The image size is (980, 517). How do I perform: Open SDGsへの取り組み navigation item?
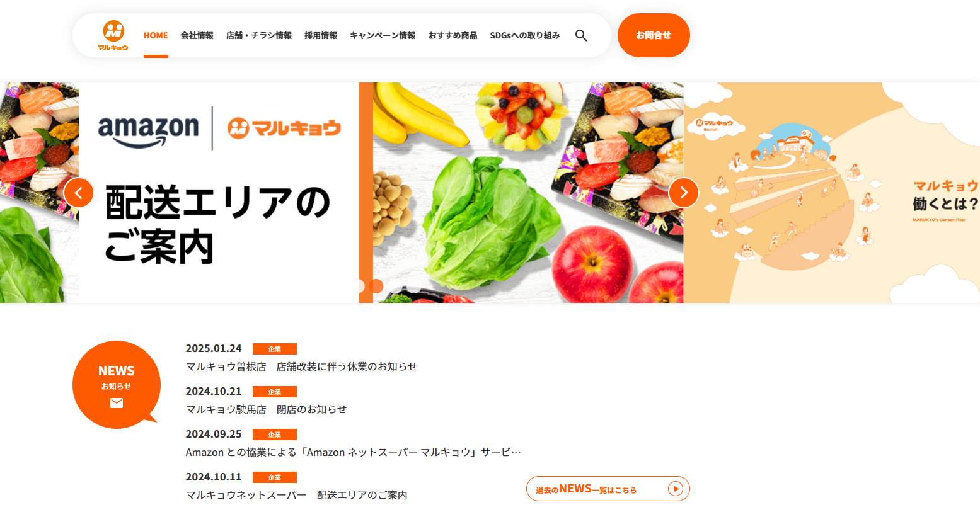tap(525, 36)
